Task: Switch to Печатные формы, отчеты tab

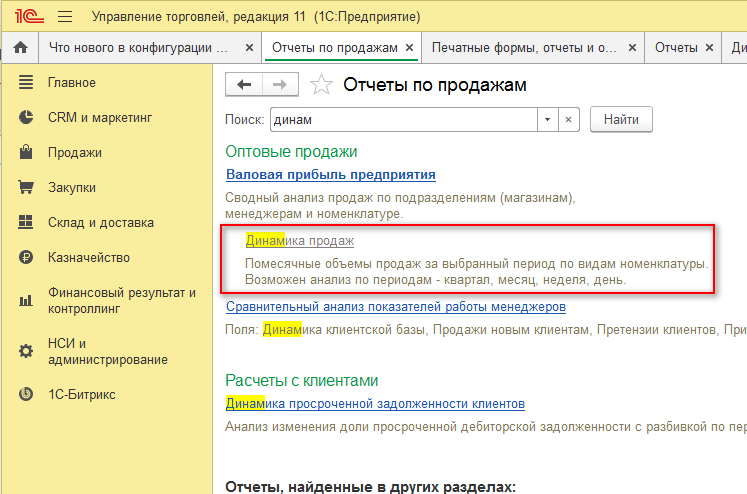Action: [525, 47]
